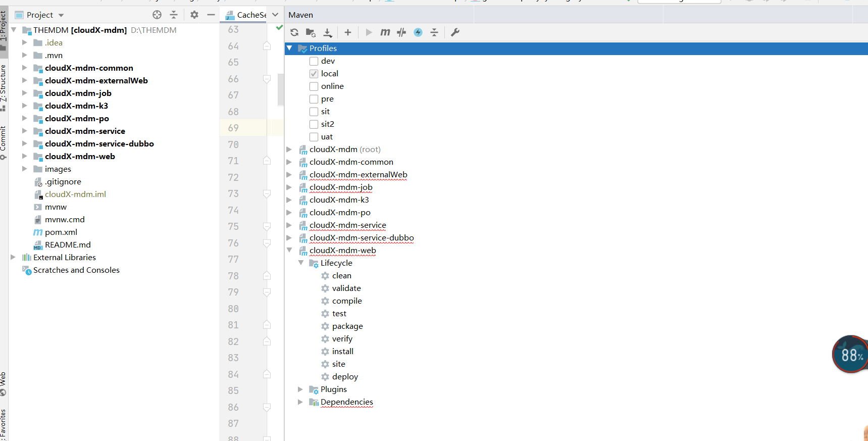Toggle Skip Tests Mode lightning icon

click(418, 32)
